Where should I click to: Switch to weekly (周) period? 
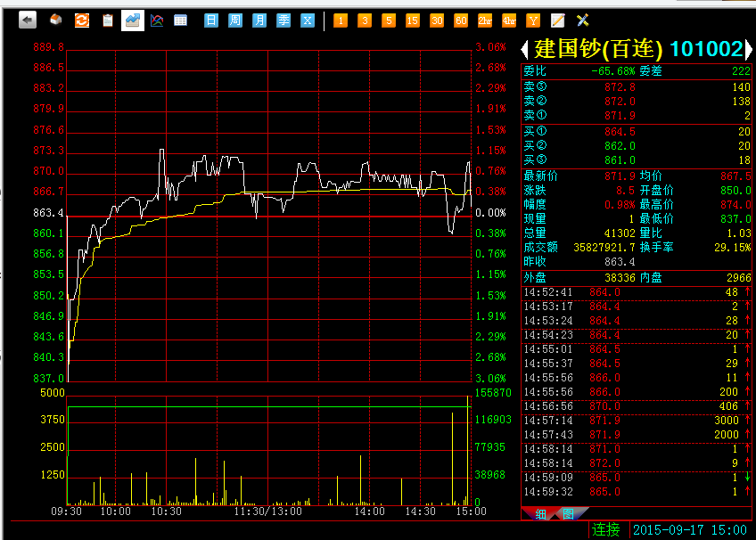235,20
